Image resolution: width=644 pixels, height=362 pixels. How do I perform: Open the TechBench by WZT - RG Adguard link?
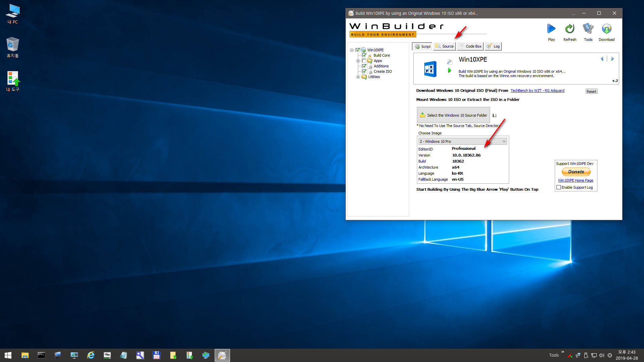click(537, 90)
